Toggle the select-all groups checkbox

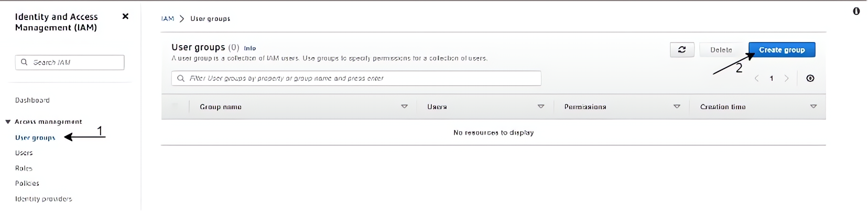click(x=175, y=107)
